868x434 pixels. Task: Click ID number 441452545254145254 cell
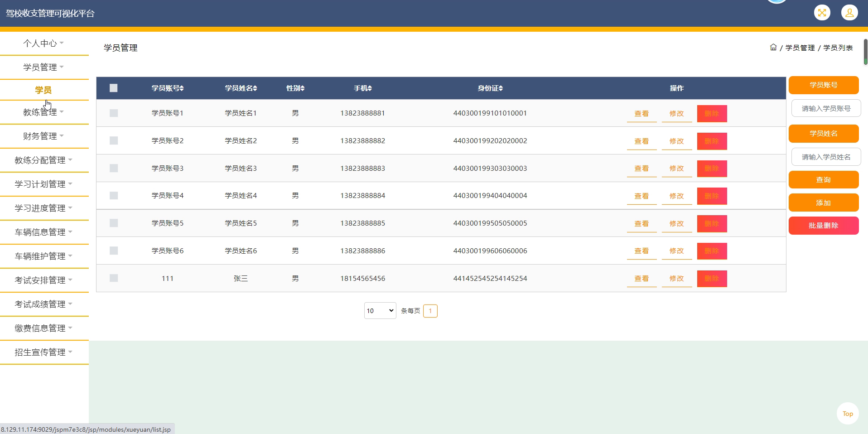490,279
